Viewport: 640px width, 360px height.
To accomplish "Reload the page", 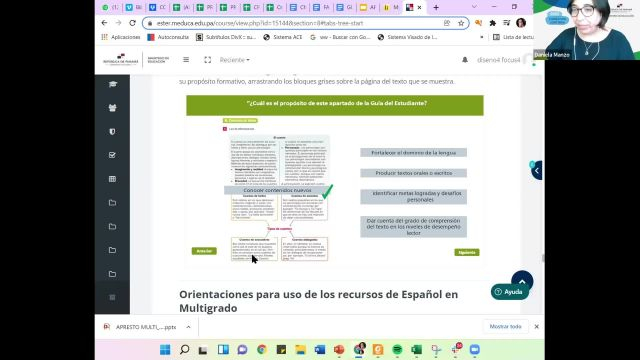I will click(132, 23).
